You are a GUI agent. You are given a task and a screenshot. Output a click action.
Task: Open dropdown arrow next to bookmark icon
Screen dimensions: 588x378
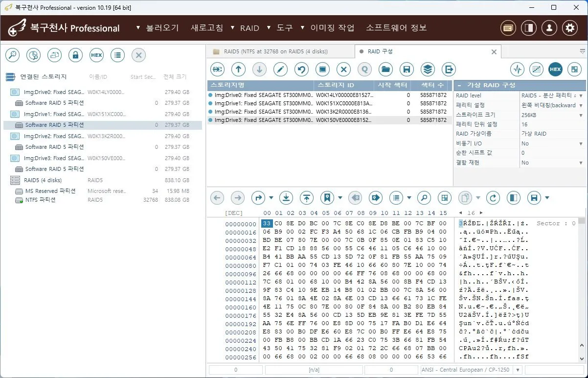coord(340,198)
